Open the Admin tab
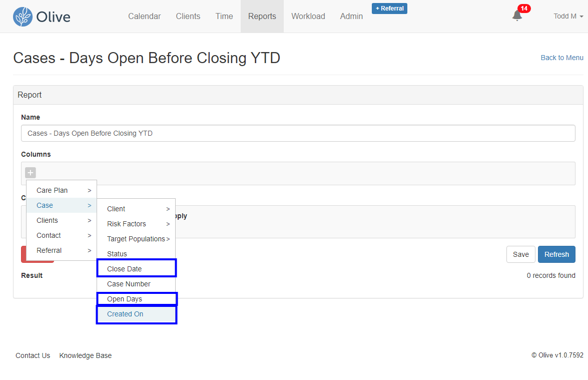The height and width of the screenshot is (380, 588). pos(351,16)
